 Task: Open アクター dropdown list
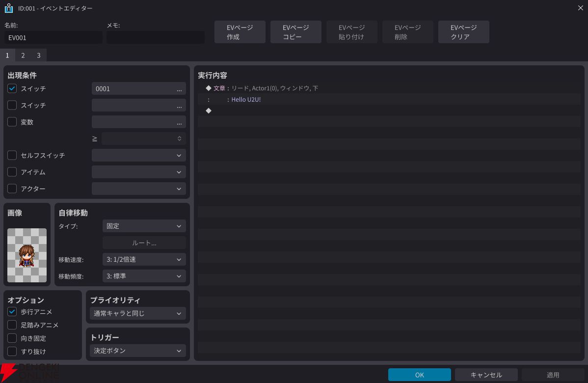pos(139,189)
